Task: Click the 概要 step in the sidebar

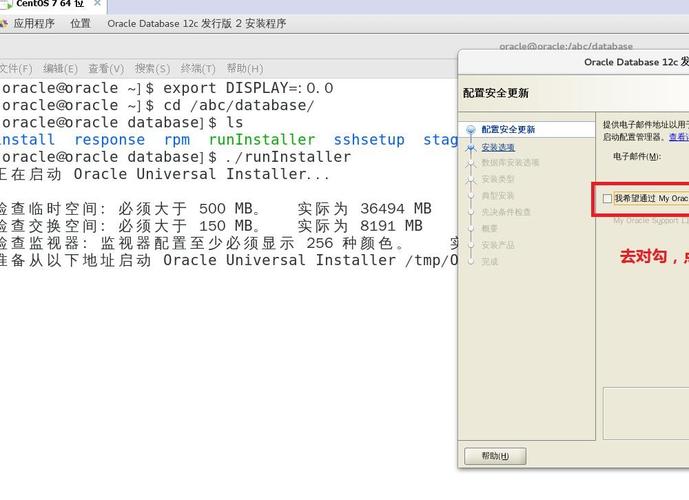Action: [x=490, y=228]
